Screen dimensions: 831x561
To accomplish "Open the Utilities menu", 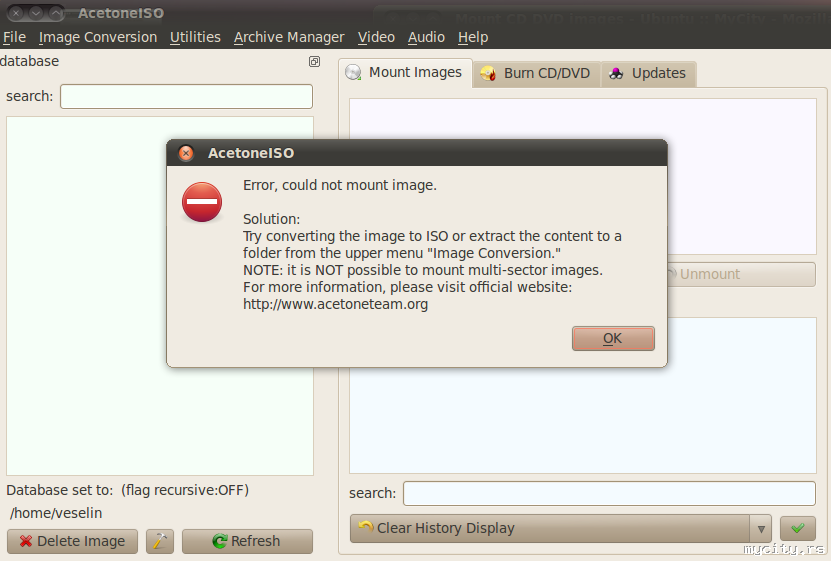I will (x=195, y=37).
